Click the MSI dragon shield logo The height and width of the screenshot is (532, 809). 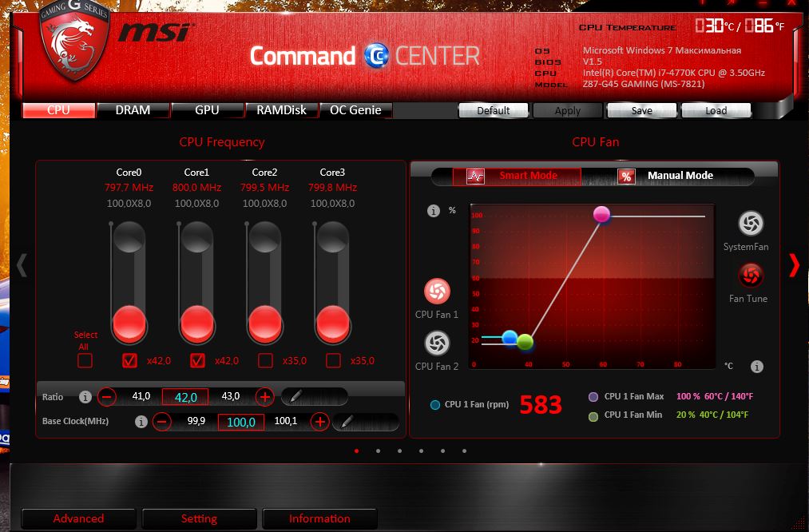(x=74, y=40)
